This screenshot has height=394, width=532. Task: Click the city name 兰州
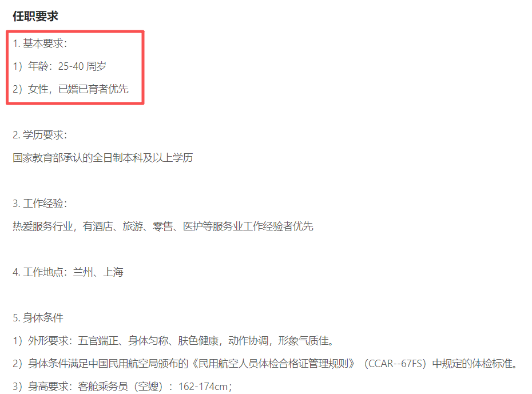tap(83, 272)
